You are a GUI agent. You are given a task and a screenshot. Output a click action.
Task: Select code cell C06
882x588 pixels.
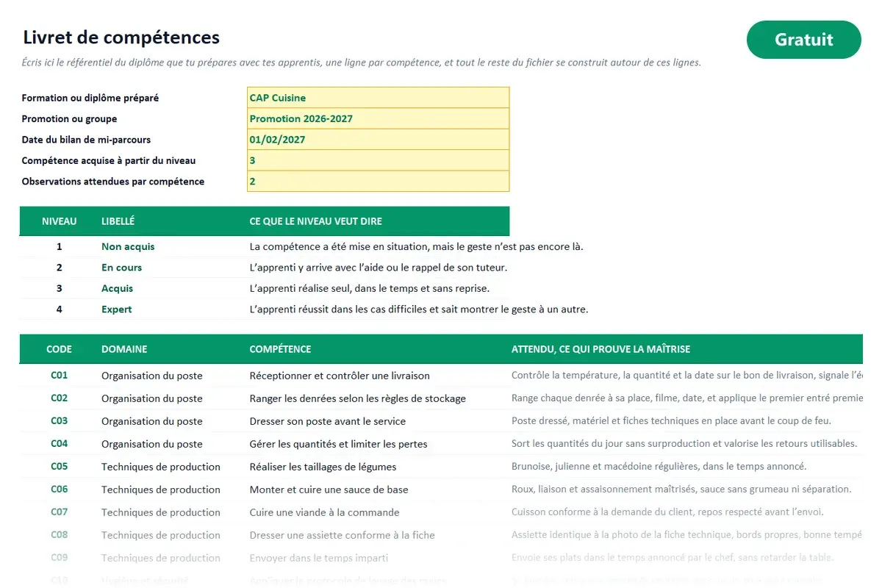59,490
